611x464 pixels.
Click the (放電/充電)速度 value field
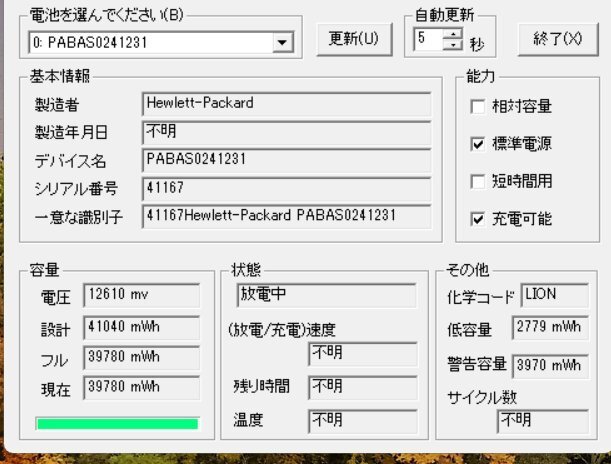(363, 354)
